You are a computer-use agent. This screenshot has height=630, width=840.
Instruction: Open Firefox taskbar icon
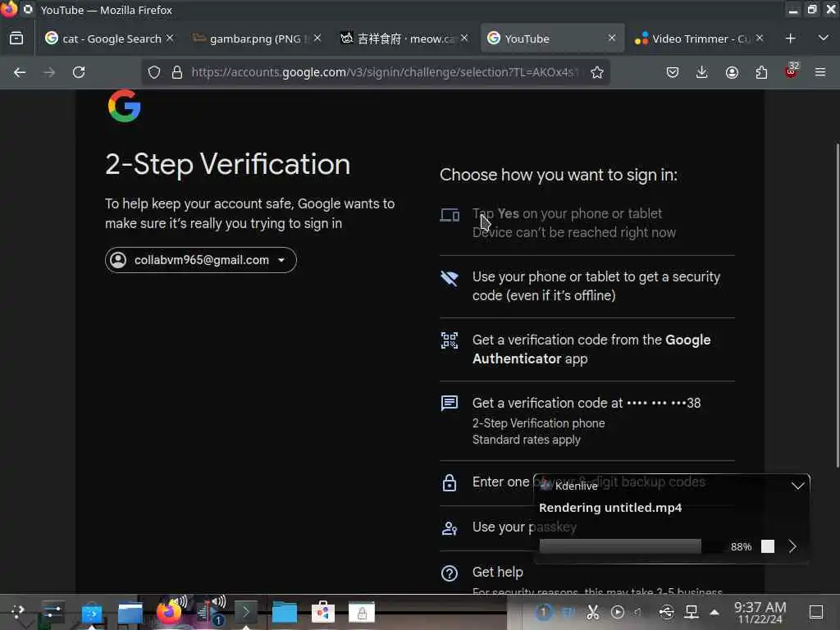click(169, 612)
